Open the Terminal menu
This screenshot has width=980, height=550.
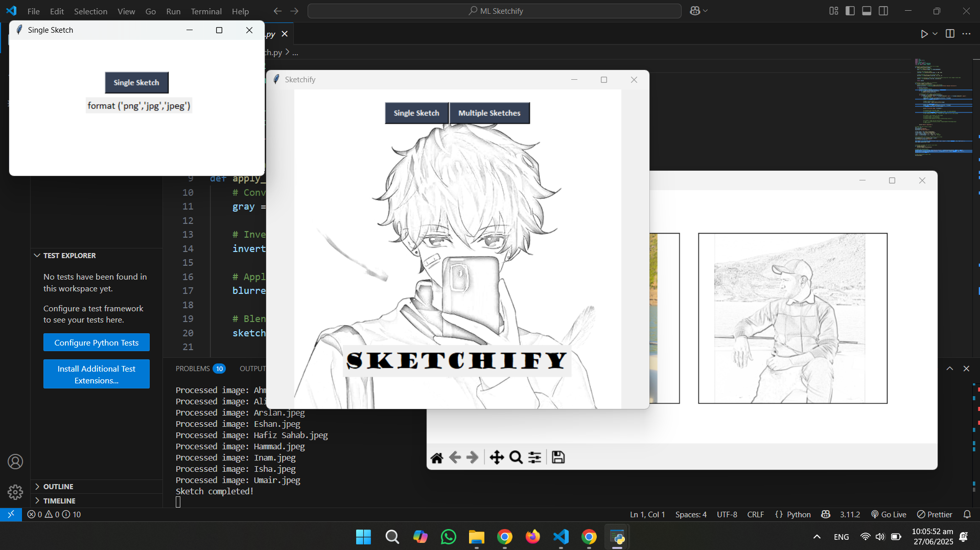click(206, 11)
